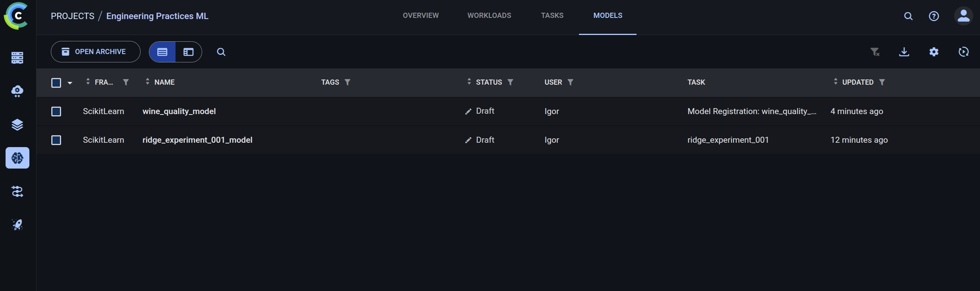Toggle the auto refresh icon
The height and width of the screenshot is (291, 980).
tap(963, 52)
